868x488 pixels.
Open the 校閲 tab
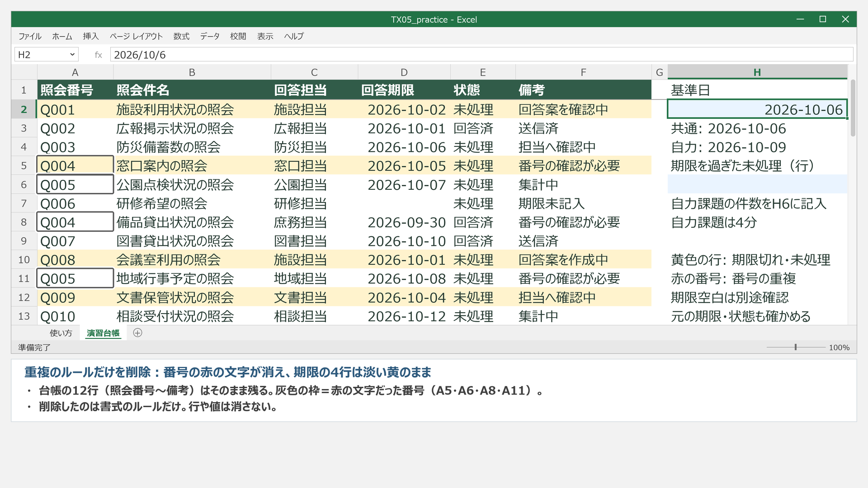[238, 36]
